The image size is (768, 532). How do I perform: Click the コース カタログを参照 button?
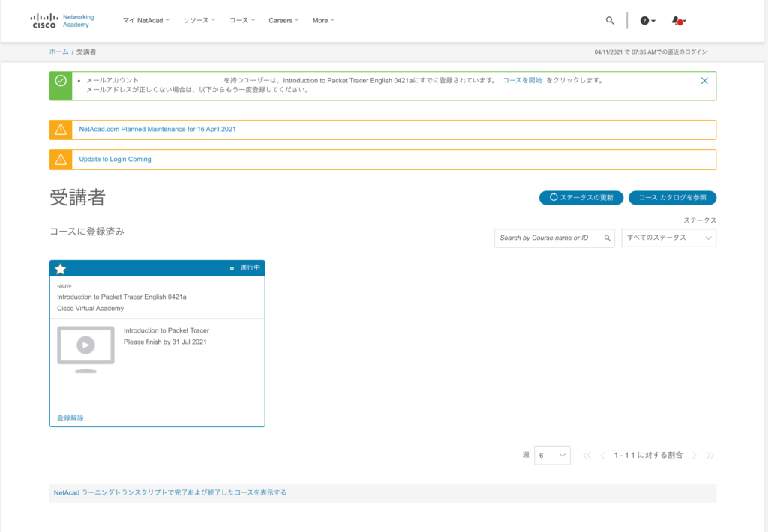click(x=672, y=198)
